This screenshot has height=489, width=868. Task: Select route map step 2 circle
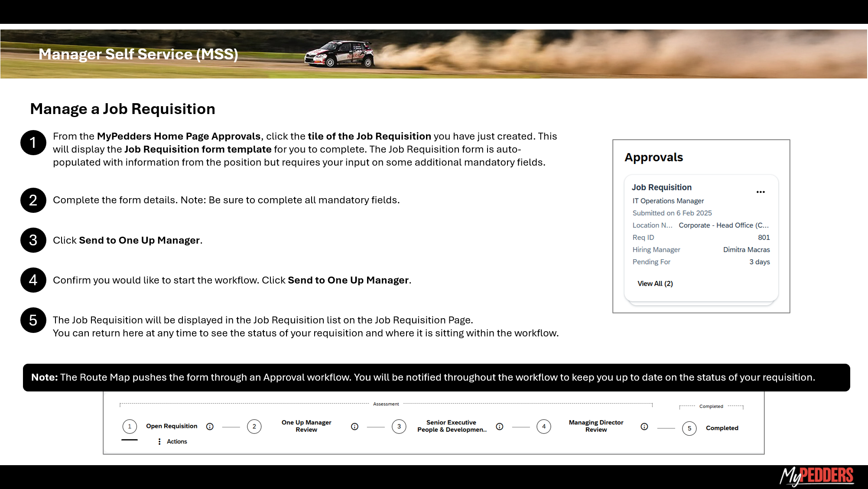[254, 427]
